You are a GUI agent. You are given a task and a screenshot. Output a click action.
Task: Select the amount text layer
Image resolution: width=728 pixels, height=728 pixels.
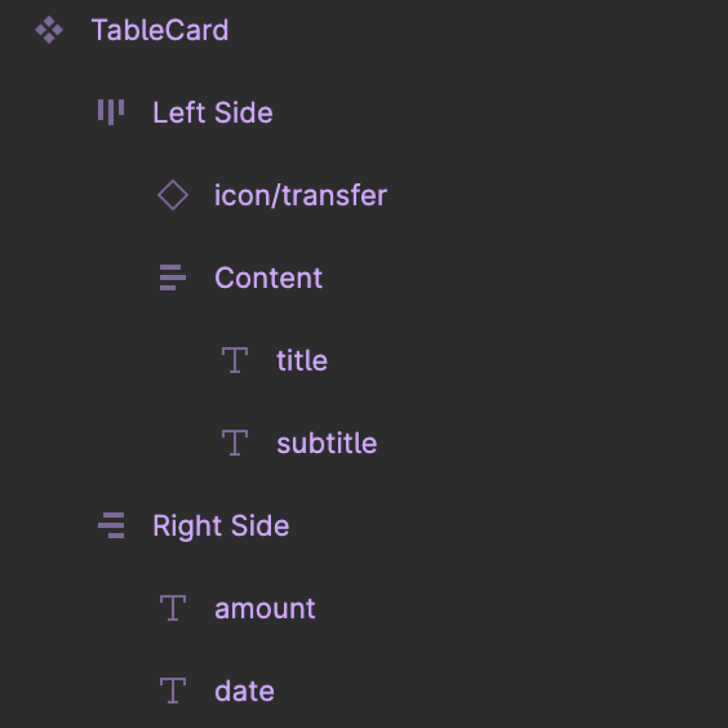(265, 608)
